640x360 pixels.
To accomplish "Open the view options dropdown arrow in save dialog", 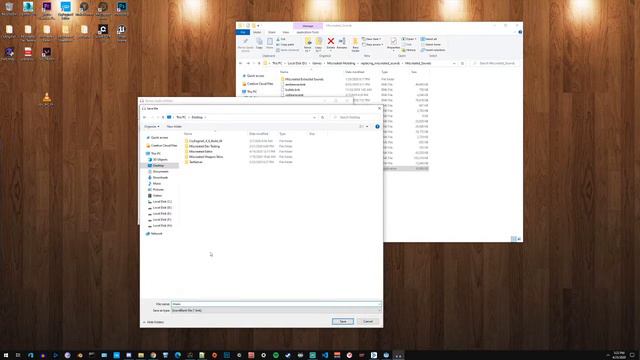I will 367,127.
